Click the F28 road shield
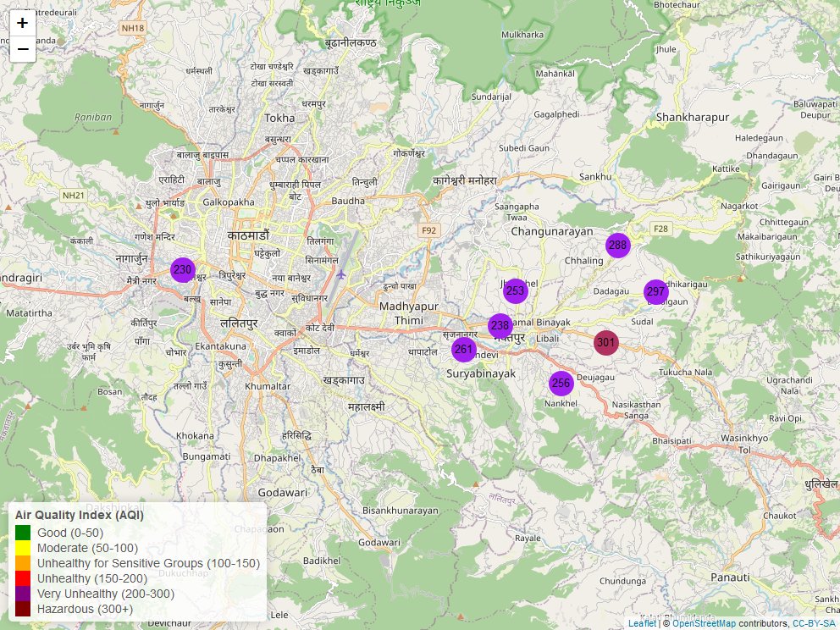Viewport: 840px width, 630px height. pyautogui.click(x=660, y=229)
